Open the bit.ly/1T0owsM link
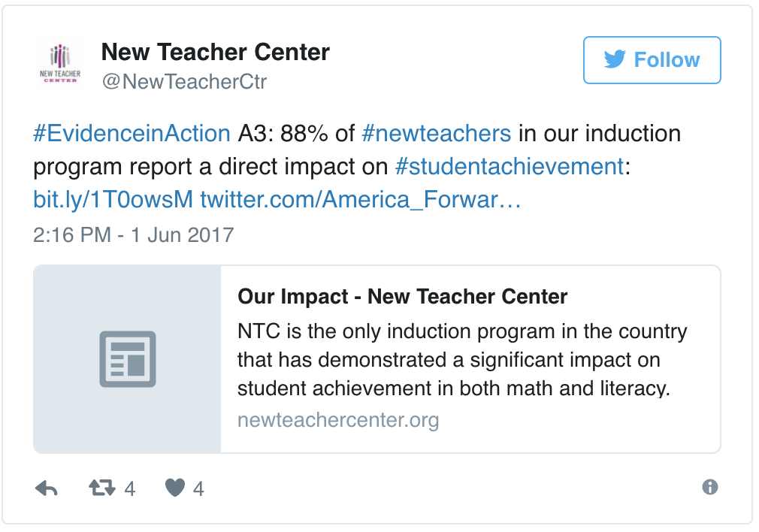759x532 pixels. tap(113, 199)
